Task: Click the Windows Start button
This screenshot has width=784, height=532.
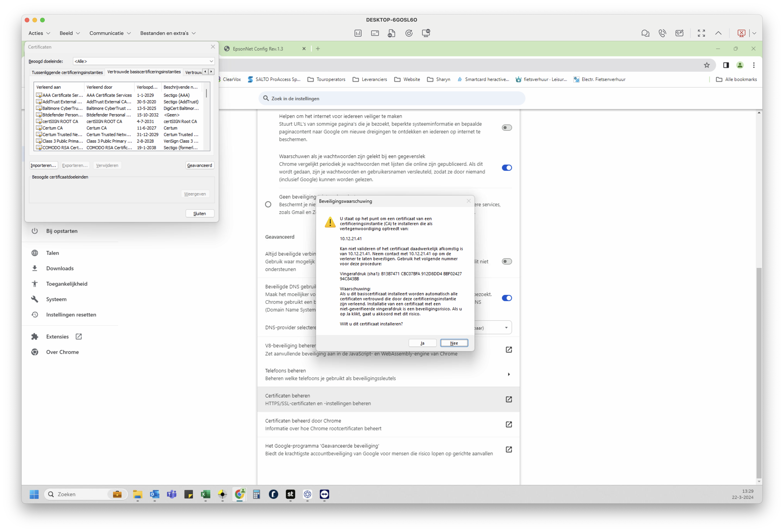Action: click(x=34, y=494)
